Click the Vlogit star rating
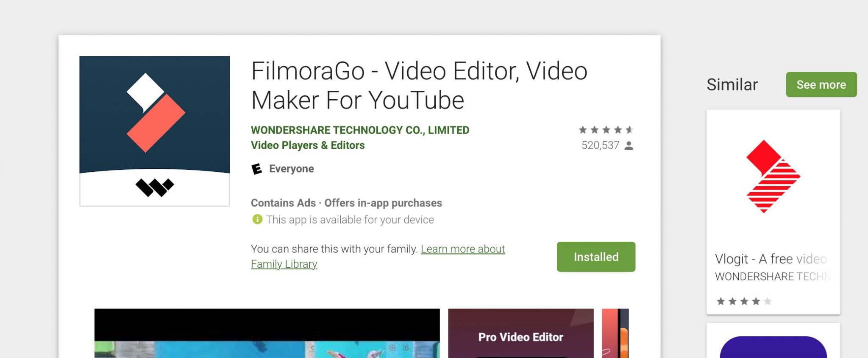Viewport: 868px width, 358px height. click(x=744, y=302)
